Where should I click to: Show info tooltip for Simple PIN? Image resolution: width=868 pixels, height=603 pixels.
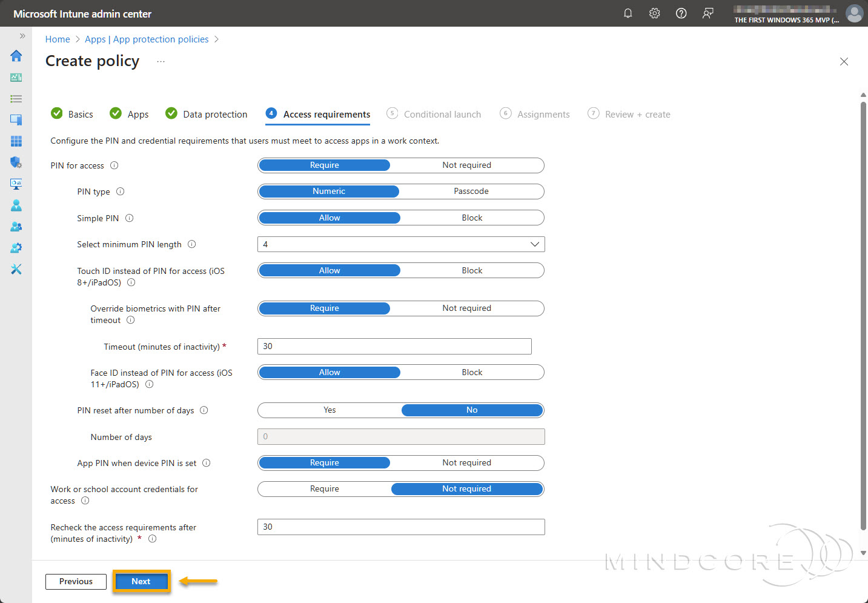(130, 218)
